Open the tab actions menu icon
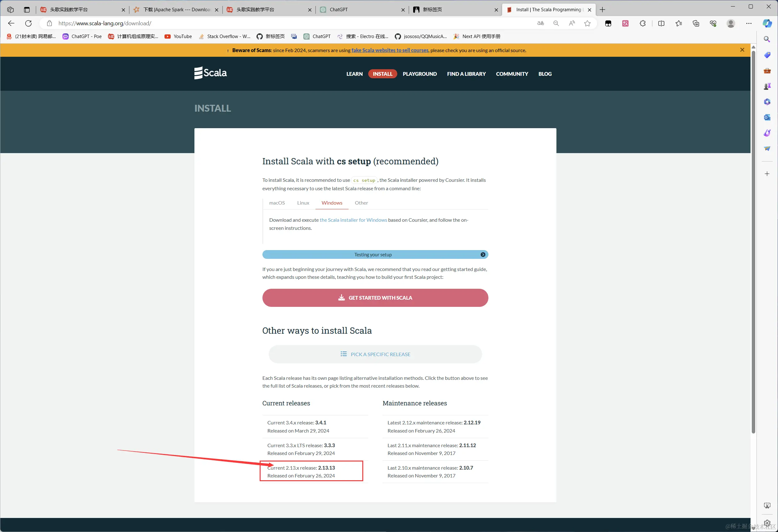Screen dimensions: 778x532 point(27,10)
